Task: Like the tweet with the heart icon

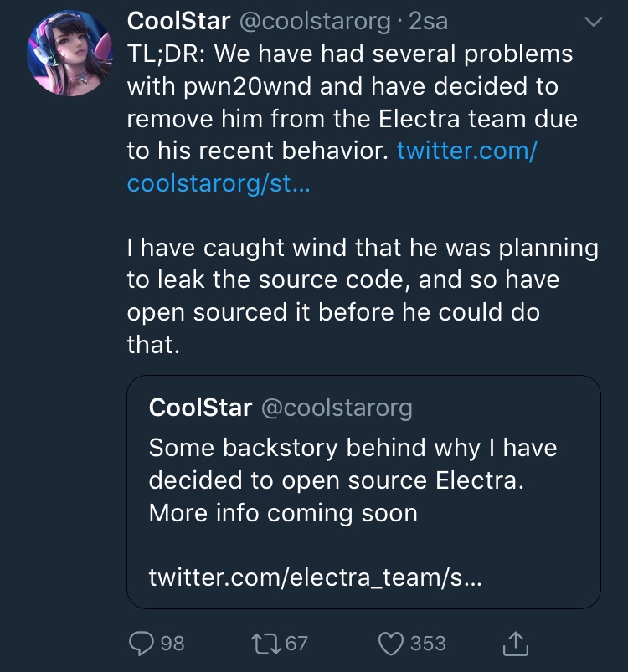Action: (391, 643)
